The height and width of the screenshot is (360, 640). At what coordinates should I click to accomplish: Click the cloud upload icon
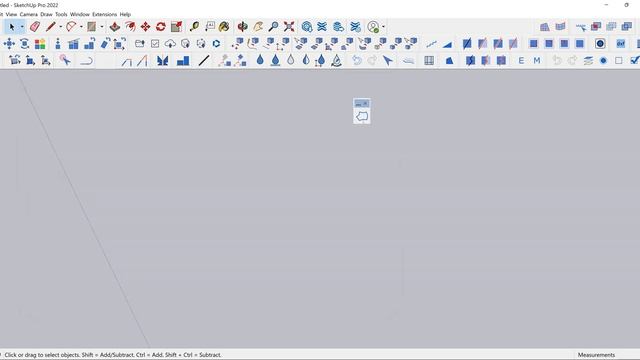tap(170, 44)
